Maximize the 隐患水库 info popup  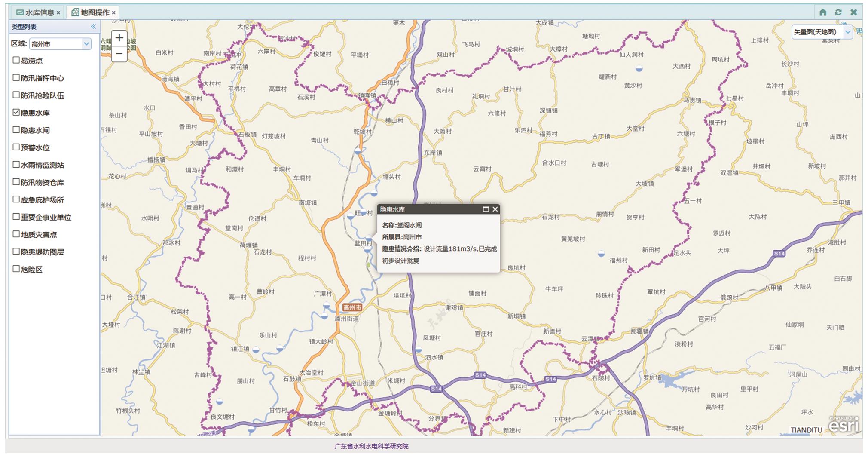click(x=486, y=209)
